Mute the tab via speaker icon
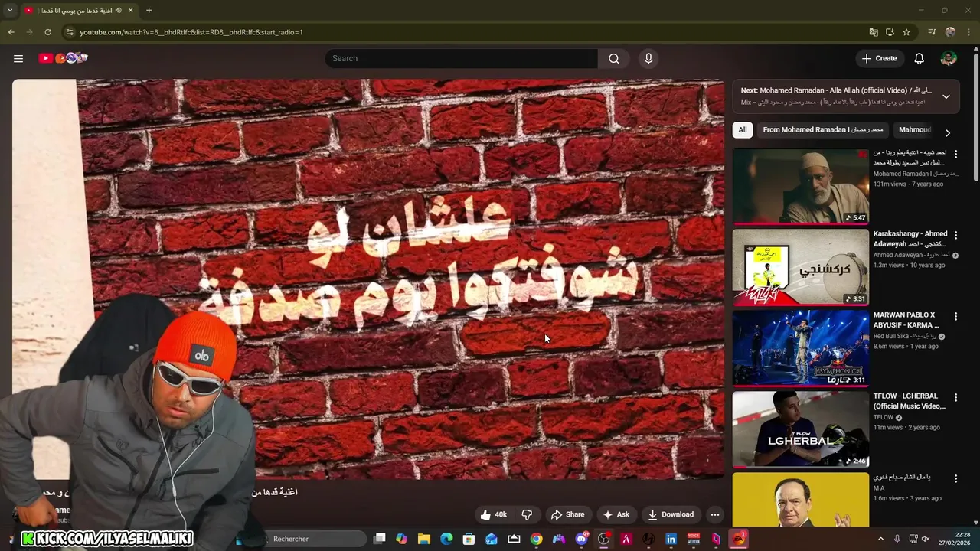This screenshot has width=980, height=551. 119,10
